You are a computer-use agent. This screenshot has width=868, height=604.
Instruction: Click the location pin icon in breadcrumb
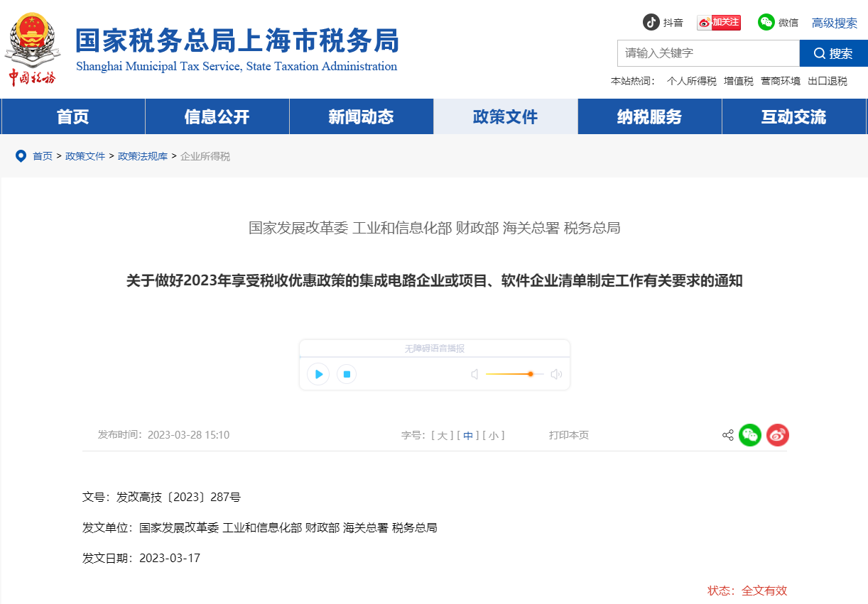click(x=21, y=155)
